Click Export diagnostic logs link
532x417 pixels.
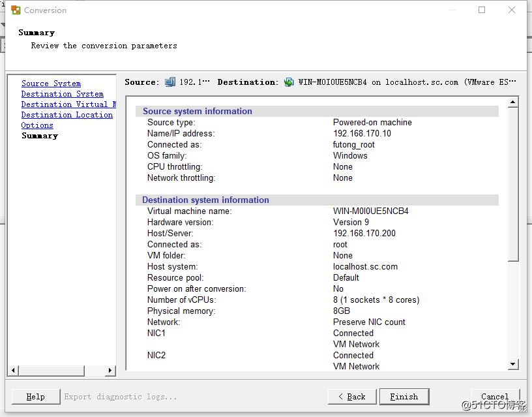pyautogui.click(x=121, y=397)
